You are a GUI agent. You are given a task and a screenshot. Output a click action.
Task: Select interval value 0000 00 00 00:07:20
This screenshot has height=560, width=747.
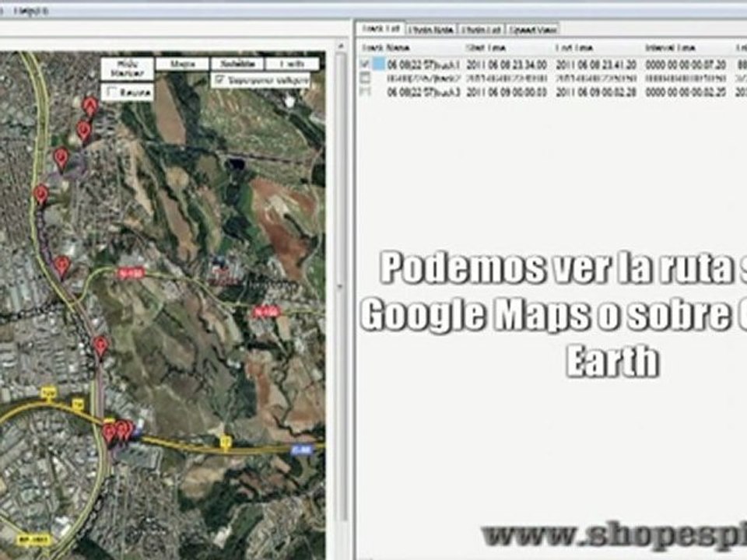pos(686,65)
